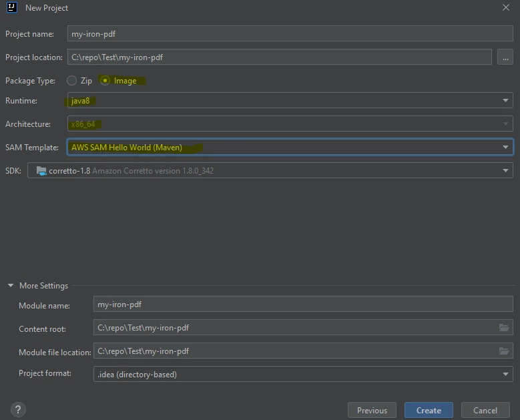This screenshot has height=420, width=520.
Task: Open help with question mark button
Action: [18, 410]
